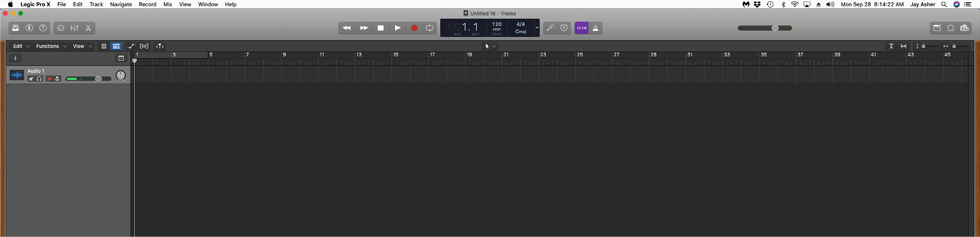Open the Record menu
Viewport: 980px width, 237px height.
(147, 4)
